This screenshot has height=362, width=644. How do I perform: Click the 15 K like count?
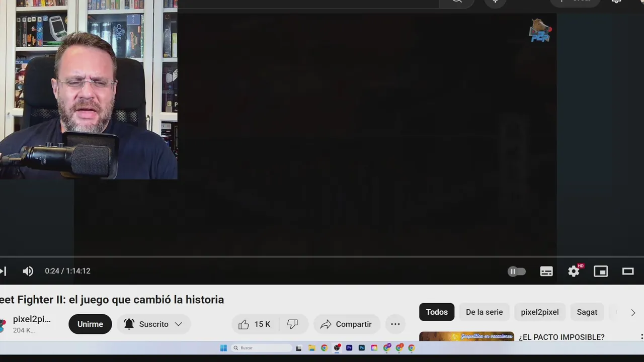coord(262,324)
